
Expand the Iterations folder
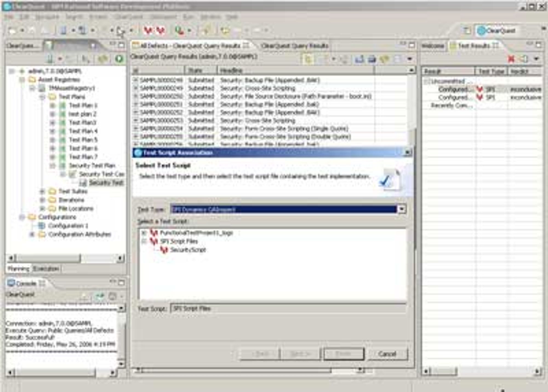tap(42, 200)
